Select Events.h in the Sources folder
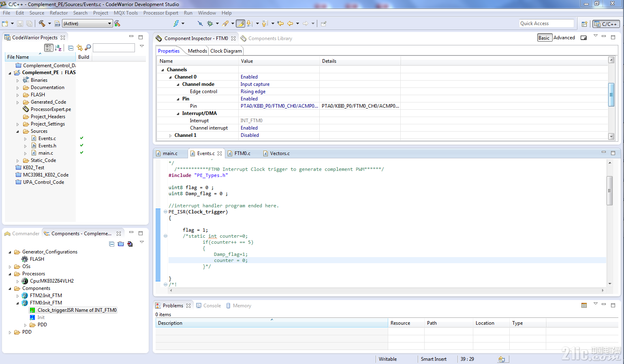This screenshot has width=624, height=364. coord(47,146)
